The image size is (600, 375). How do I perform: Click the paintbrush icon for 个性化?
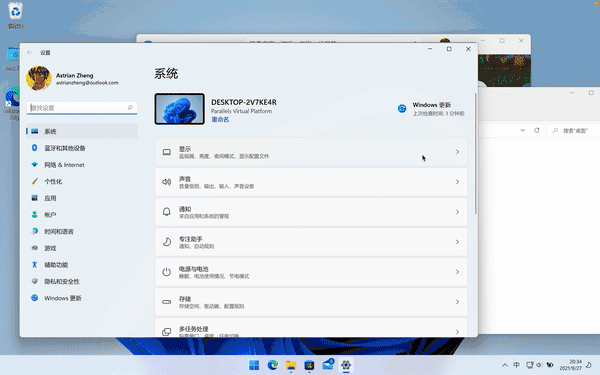pos(34,181)
